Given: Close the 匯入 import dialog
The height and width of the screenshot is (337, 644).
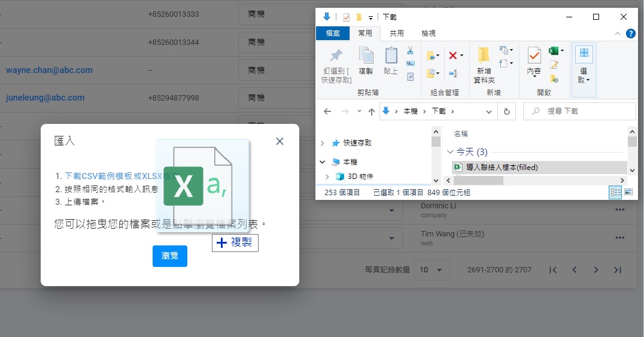Looking at the screenshot, I should point(280,141).
